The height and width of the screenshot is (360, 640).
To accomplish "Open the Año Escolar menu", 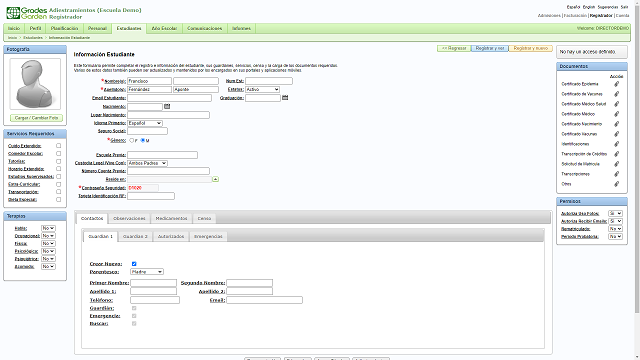I will 164,29.
